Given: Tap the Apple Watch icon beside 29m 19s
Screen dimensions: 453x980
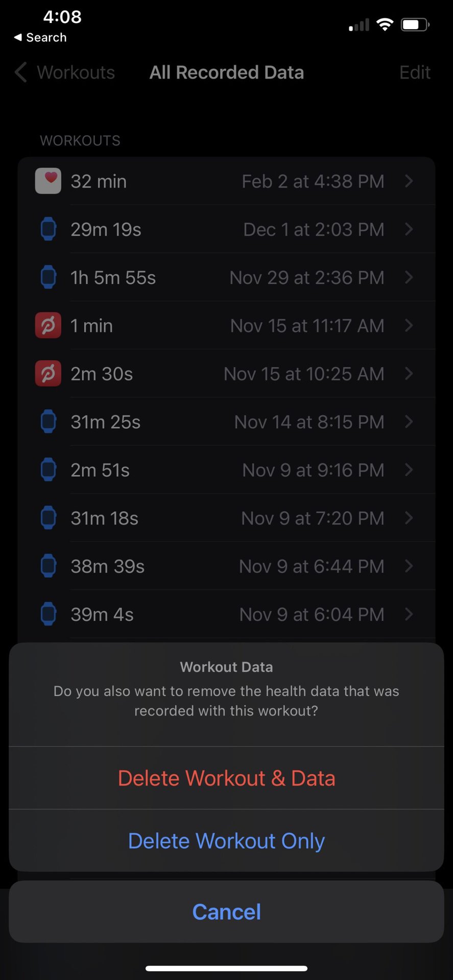Looking at the screenshot, I should point(48,229).
